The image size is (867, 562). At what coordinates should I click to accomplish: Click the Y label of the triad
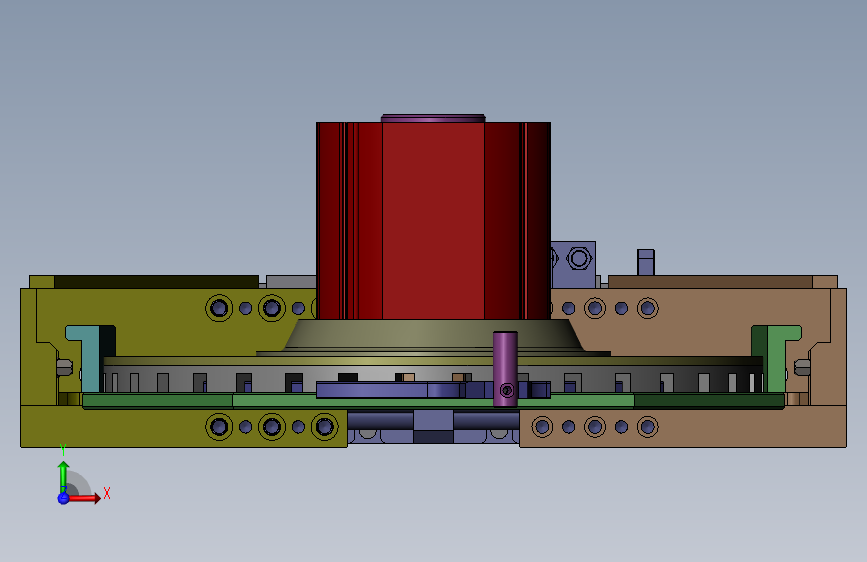point(63,450)
